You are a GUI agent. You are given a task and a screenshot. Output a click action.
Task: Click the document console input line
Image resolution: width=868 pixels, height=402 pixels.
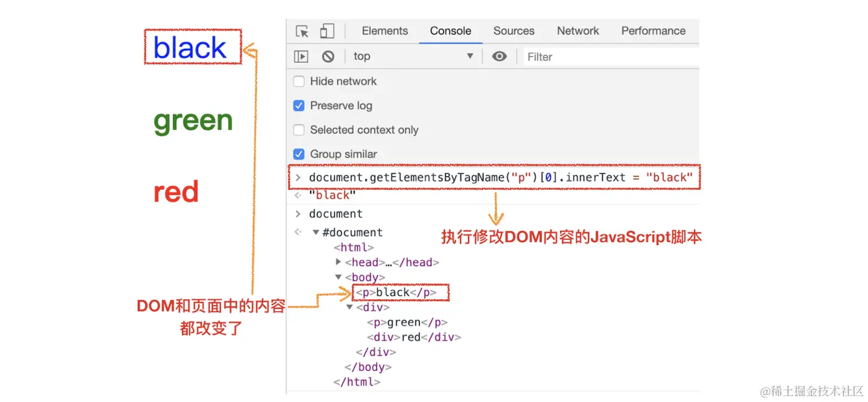point(335,214)
